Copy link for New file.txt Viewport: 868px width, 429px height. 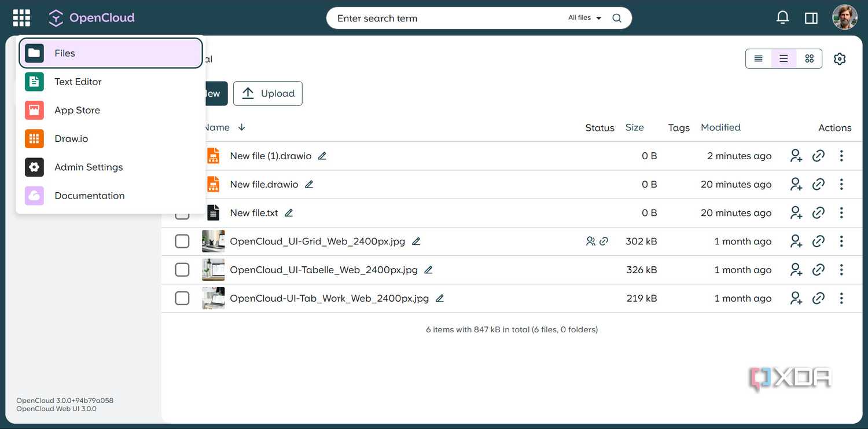tap(818, 212)
